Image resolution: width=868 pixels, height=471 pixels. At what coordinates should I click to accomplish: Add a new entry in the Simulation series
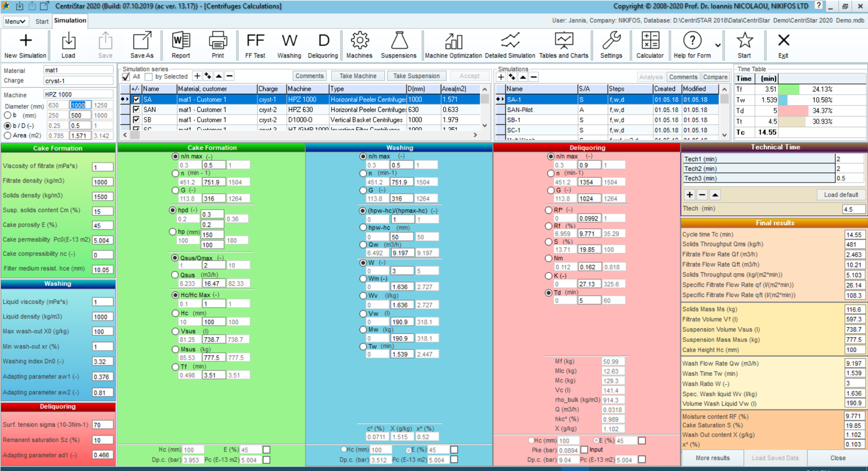point(197,76)
